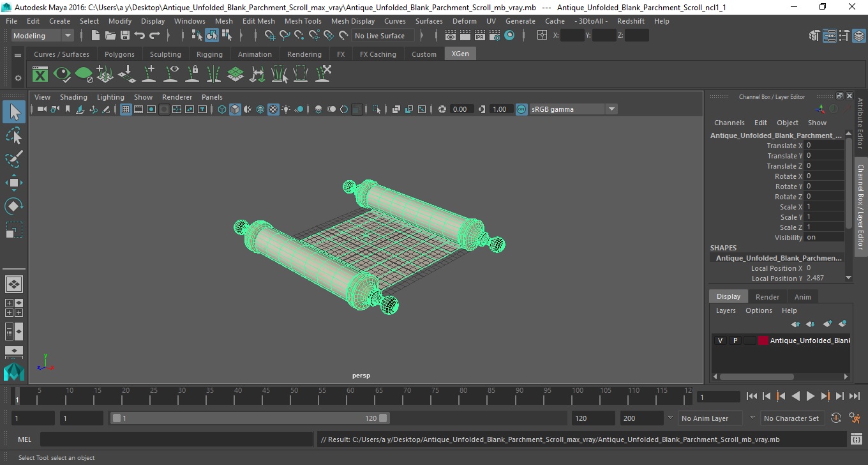
Task: Open the viewport Shading menu
Action: (73, 97)
